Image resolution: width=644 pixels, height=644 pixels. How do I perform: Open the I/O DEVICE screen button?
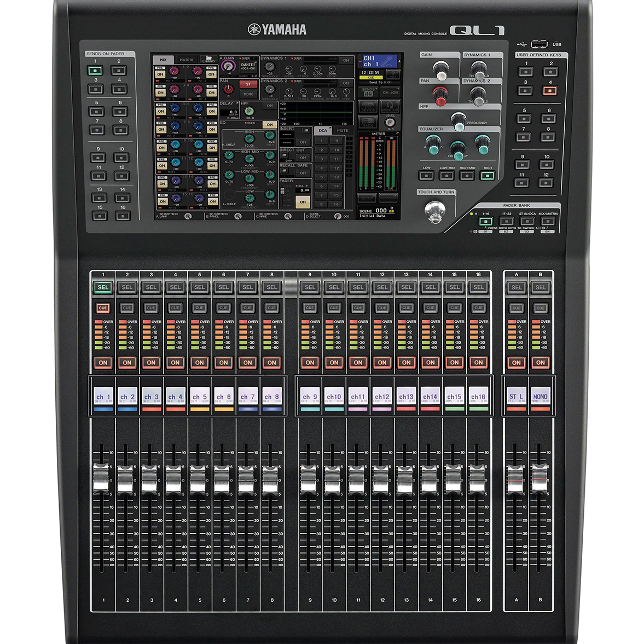coord(368,106)
